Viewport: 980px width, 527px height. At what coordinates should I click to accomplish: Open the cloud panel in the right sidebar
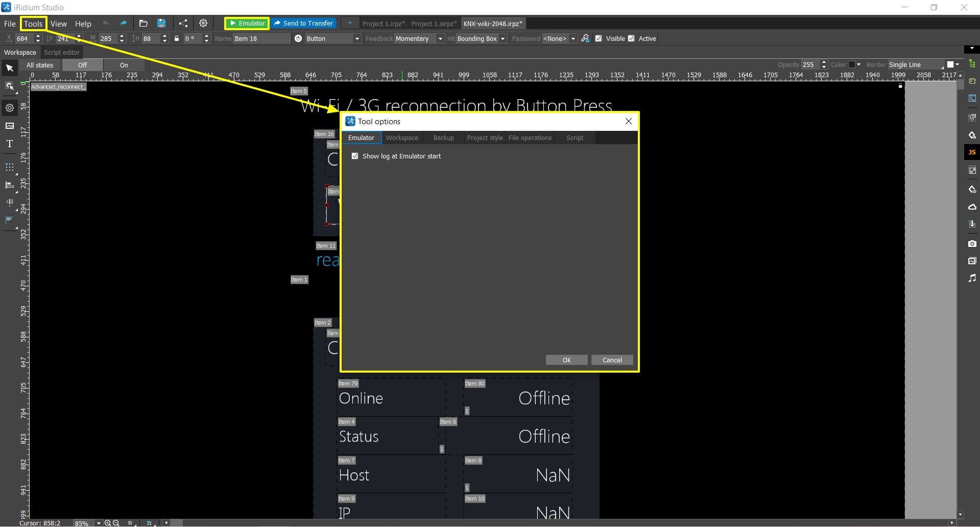[972, 207]
